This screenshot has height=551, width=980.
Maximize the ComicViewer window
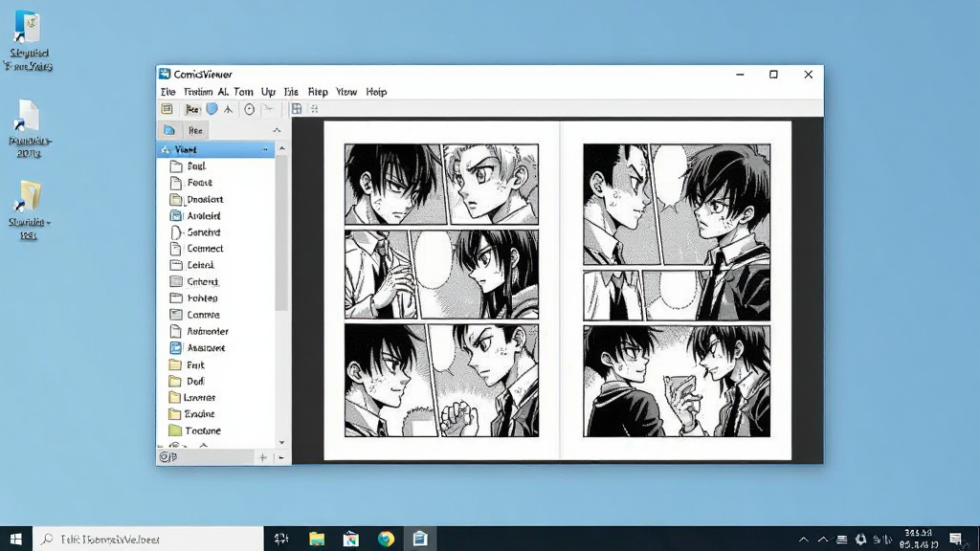pyautogui.click(x=773, y=75)
